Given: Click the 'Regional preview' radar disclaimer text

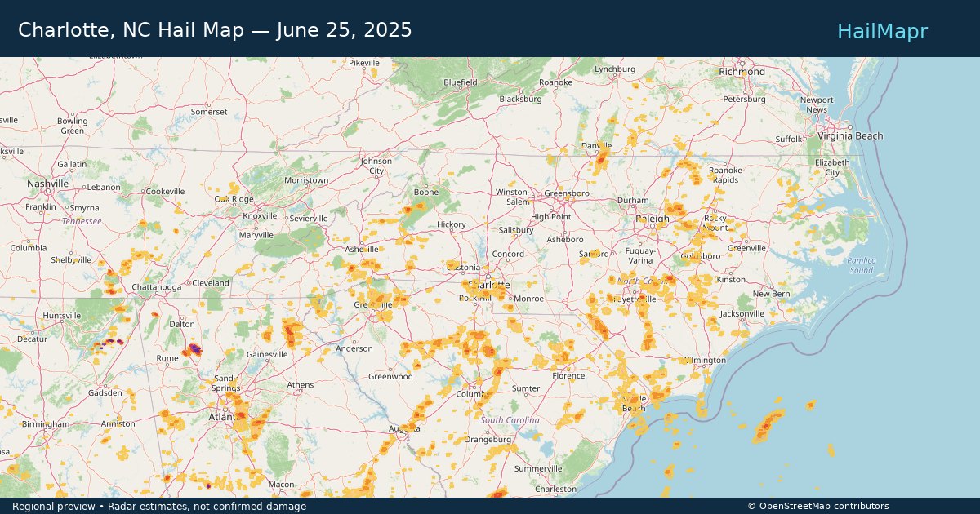Looking at the screenshot, I should click(159, 507).
